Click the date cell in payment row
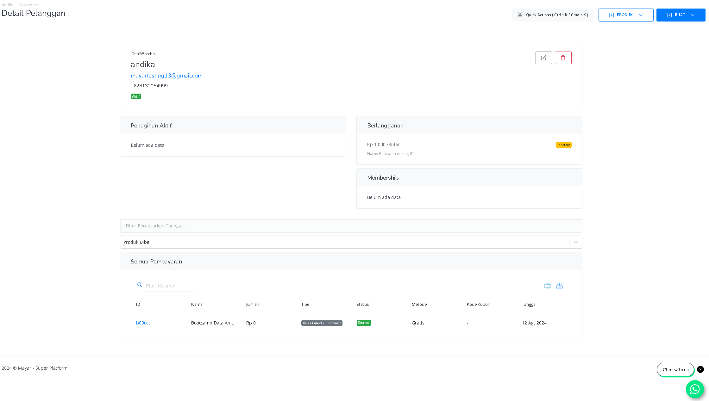This screenshot has height=401, width=709. click(x=534, y=323)
